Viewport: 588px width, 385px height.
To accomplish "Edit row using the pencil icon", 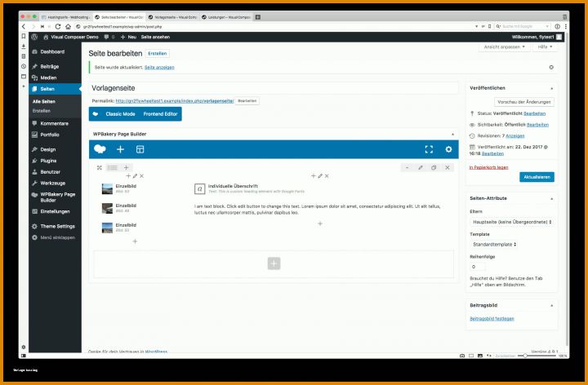I will click(421, 167).
